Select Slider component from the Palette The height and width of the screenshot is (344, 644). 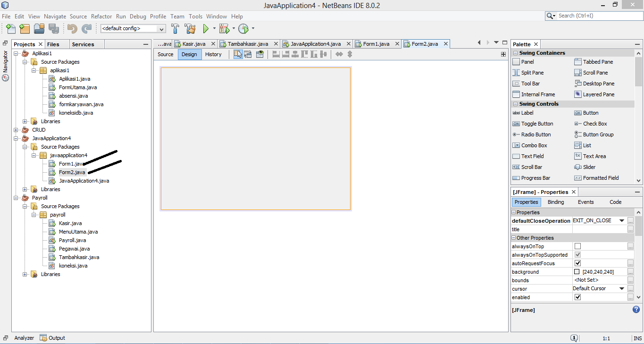click(x=585, y=167)
